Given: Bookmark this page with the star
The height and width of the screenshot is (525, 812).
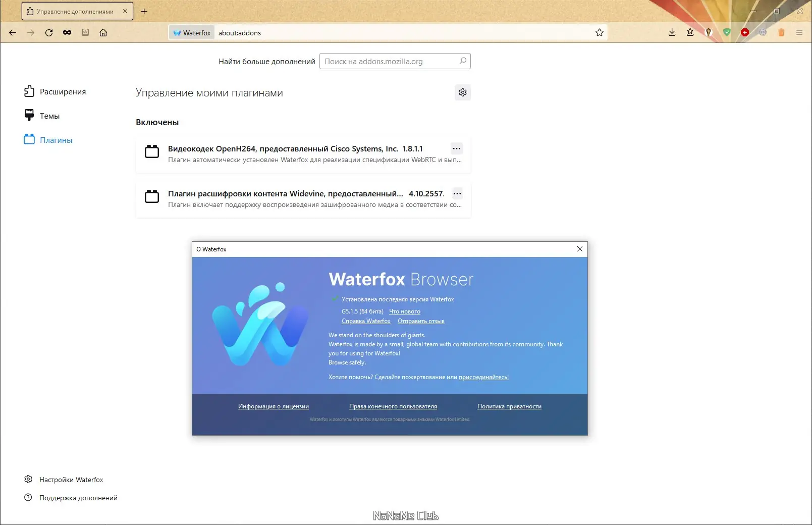Looking at the screenshot, I should pyautogui.click(x=600, y=33).
